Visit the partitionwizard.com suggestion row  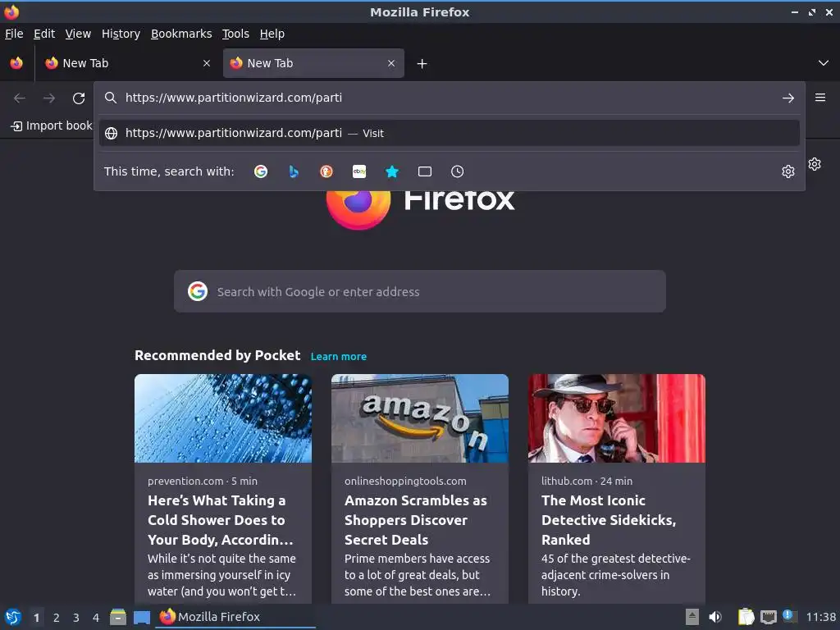point(449,134)
